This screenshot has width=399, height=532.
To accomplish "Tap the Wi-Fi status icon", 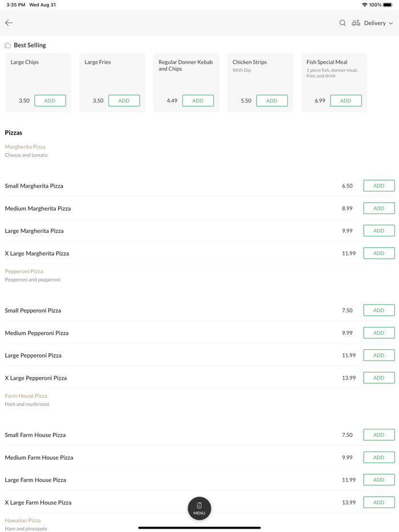I will tap(364, 5).
